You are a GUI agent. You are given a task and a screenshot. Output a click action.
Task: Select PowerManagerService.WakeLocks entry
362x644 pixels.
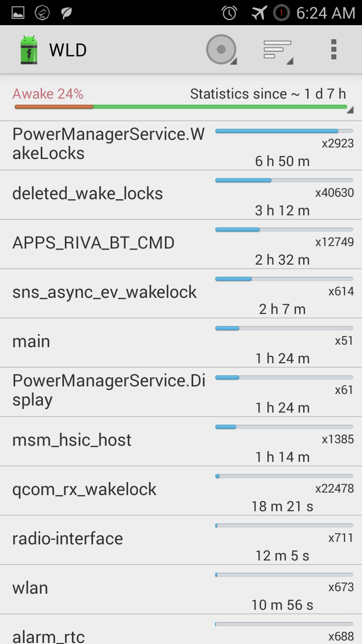click(x=108, y=144)
